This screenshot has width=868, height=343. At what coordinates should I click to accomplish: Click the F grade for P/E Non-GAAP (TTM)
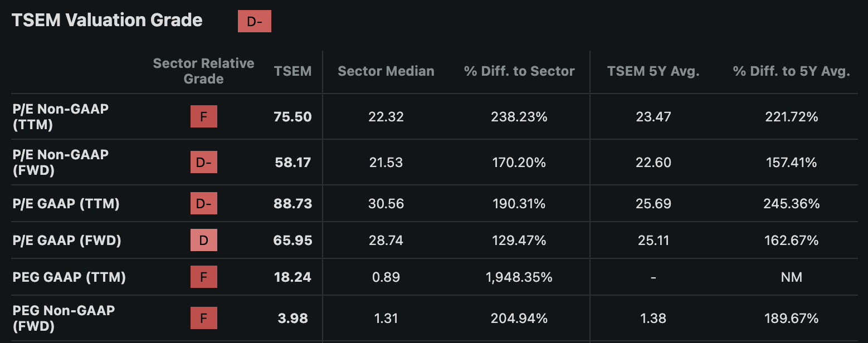(204, 117)
